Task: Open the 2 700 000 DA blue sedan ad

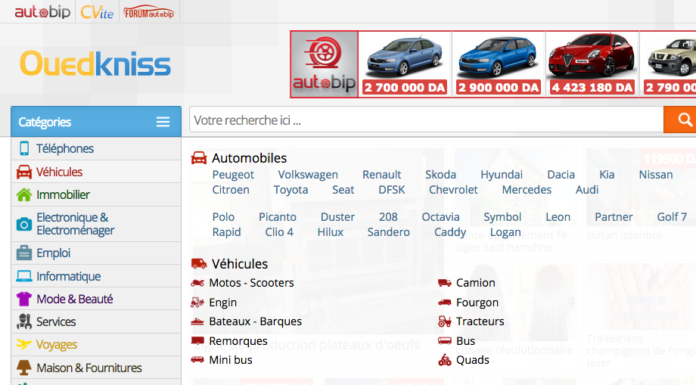Action: [404, 64]
